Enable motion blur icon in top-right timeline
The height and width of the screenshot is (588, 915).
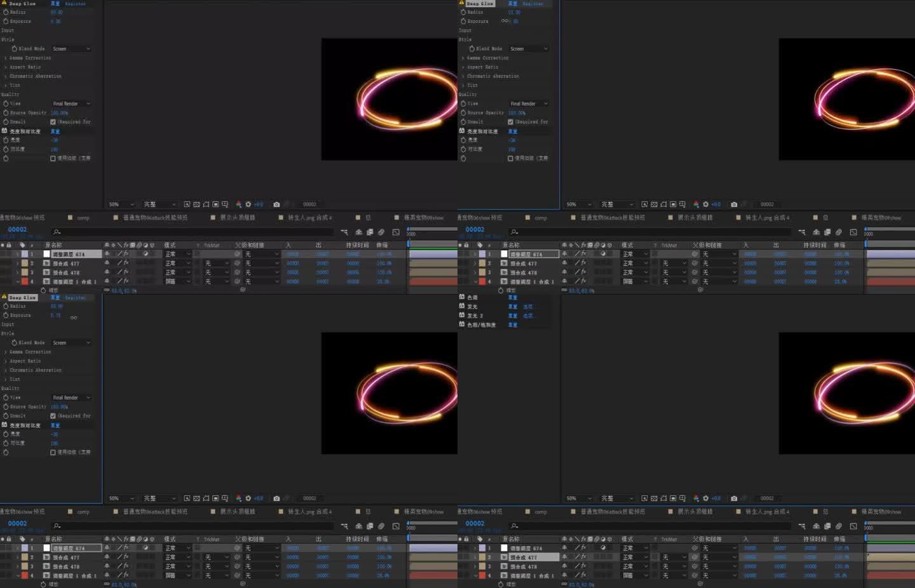tap(839, 232)
